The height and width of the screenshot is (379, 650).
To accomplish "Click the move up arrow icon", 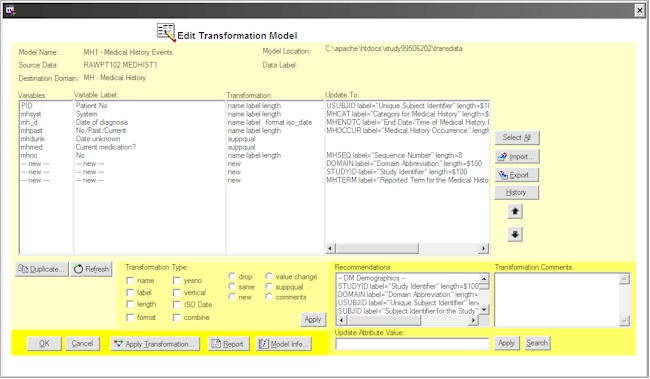I will pyautogui.click(x=515, y=211).
